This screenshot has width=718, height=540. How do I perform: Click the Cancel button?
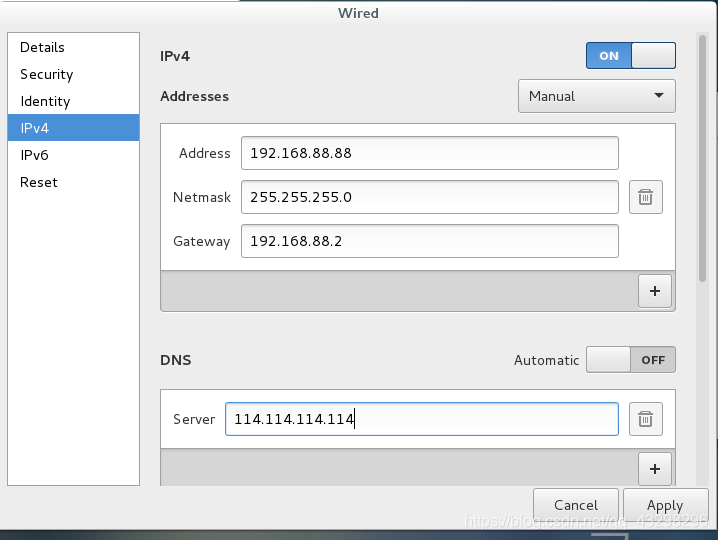[576, 505]
